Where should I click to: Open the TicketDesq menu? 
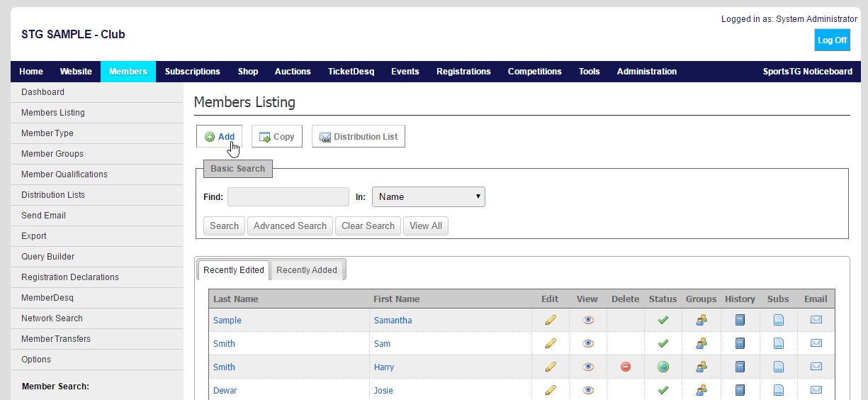click(x=351, y=72)
